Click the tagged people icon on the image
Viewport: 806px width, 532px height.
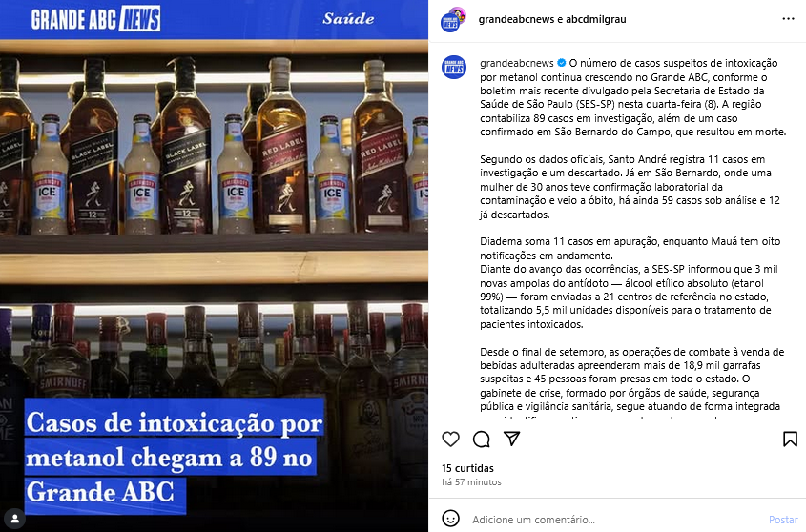point(15,518)
